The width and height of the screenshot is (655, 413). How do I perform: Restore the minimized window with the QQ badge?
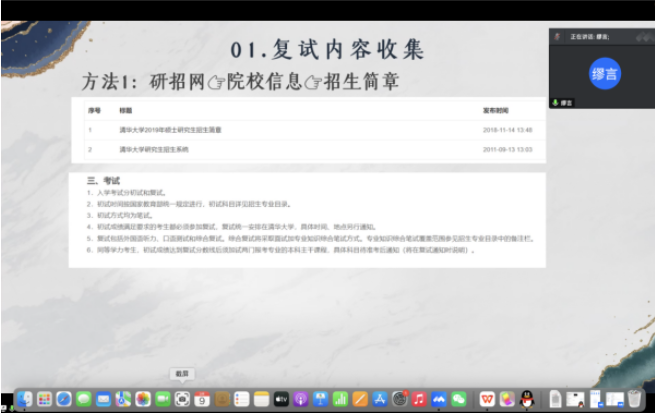[x=575, y=399]
